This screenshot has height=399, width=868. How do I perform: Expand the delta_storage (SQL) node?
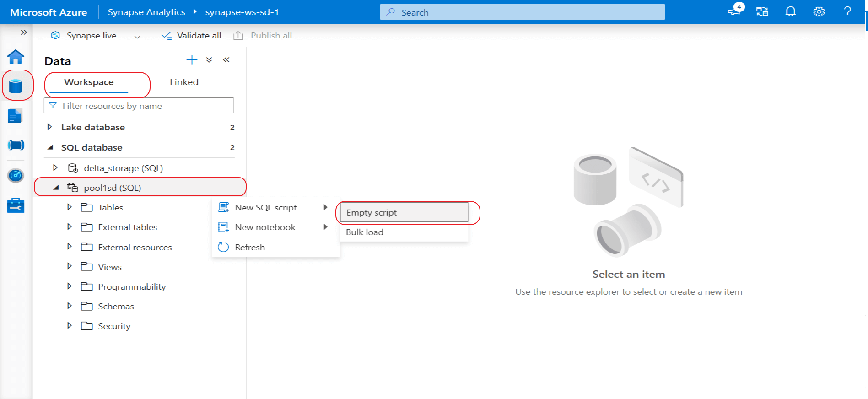[x=55, y=168]
